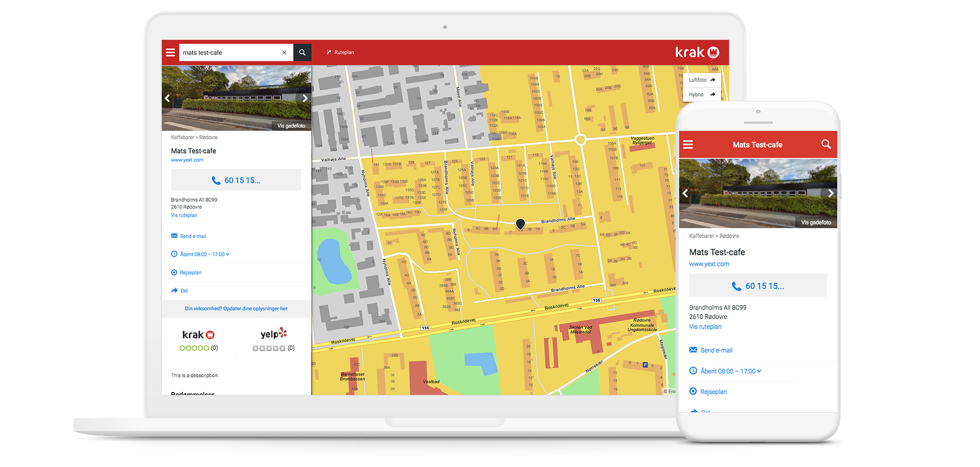The image size is (980, 467).
Task: Open the mobile hamburger menu
Action: pyautogui.click(x=688, y=145)
